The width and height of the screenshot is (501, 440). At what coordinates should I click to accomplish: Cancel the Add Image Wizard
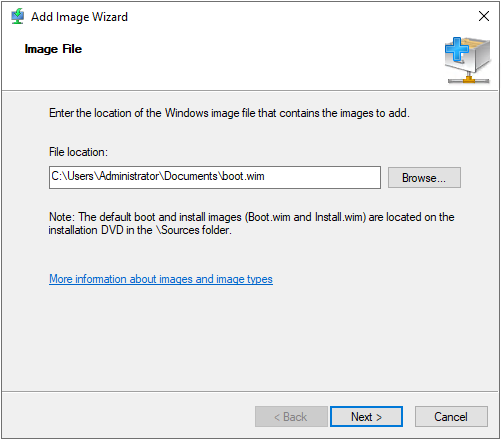451,416
